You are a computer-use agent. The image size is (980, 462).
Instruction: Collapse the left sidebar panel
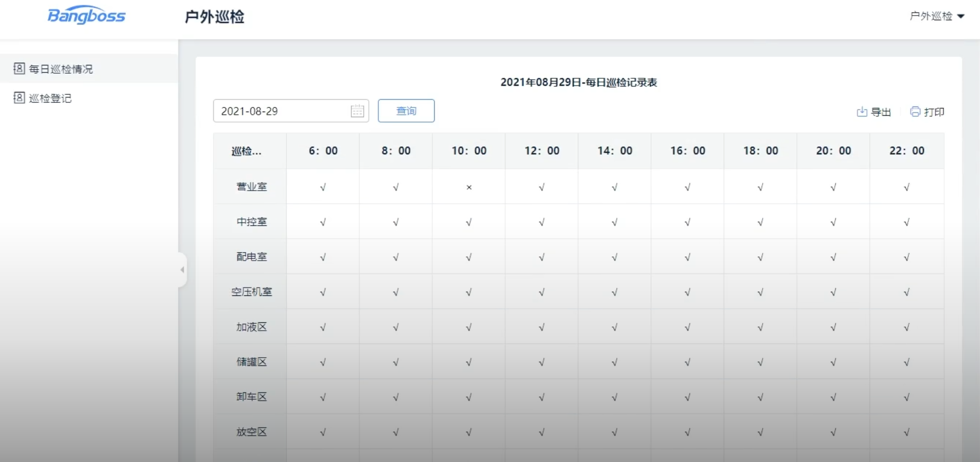coord(182,269)
